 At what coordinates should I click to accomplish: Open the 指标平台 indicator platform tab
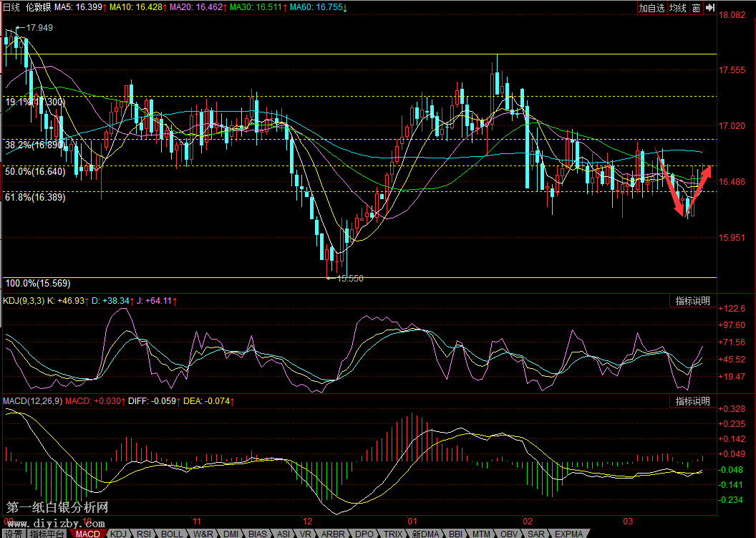coord(47,534)
